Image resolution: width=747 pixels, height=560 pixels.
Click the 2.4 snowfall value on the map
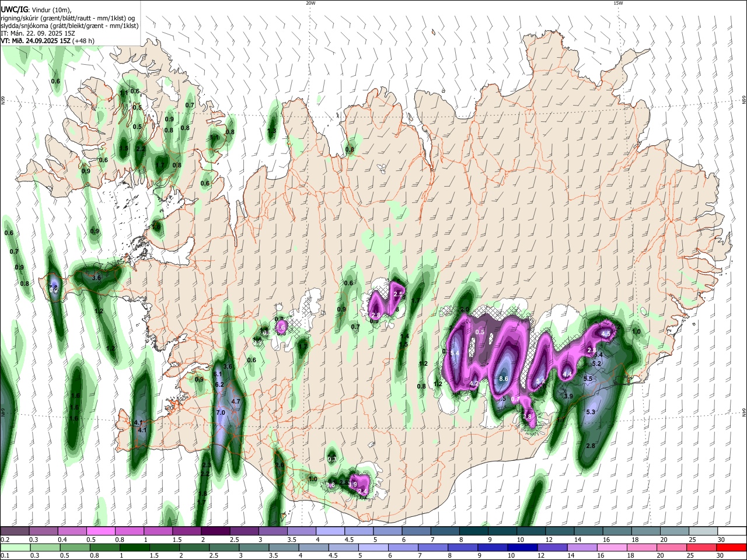[362, 492]
